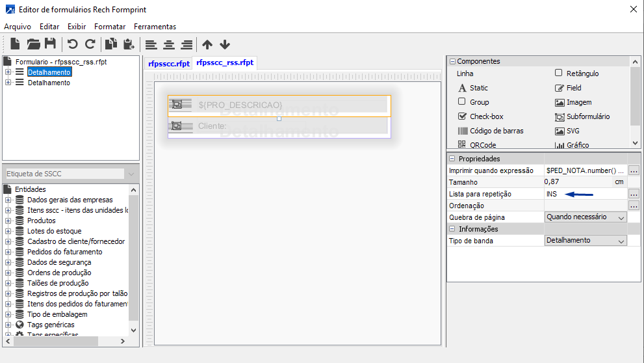Screen dimensions: 644x363
Task: Click the resize handle below PRO_DESCRICAO band
Action: click(279, 119)
